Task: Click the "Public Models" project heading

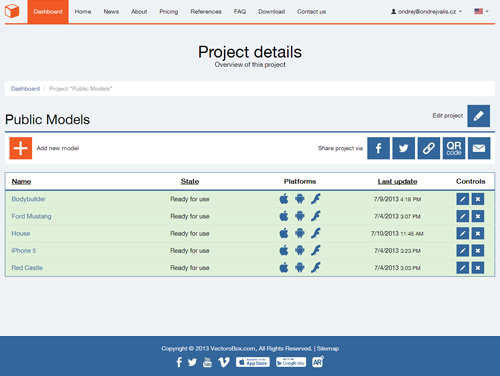Action: click(x=47, y=120)
